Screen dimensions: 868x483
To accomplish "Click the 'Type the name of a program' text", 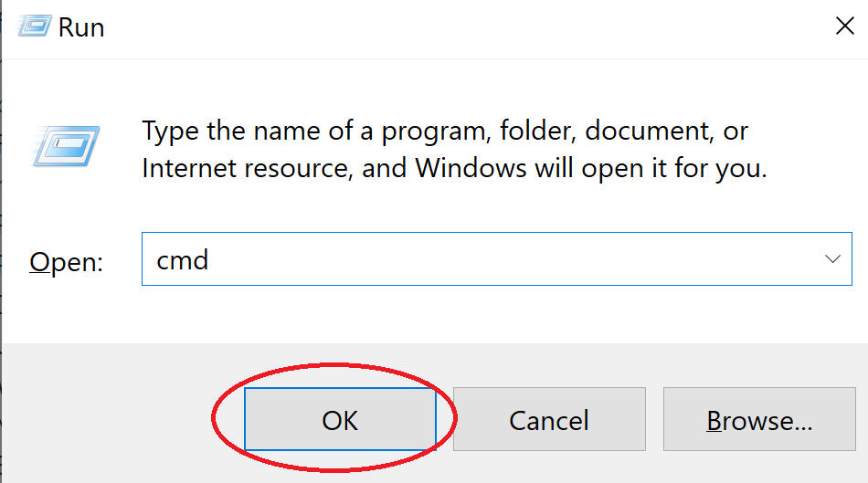I will coord(314,131).
